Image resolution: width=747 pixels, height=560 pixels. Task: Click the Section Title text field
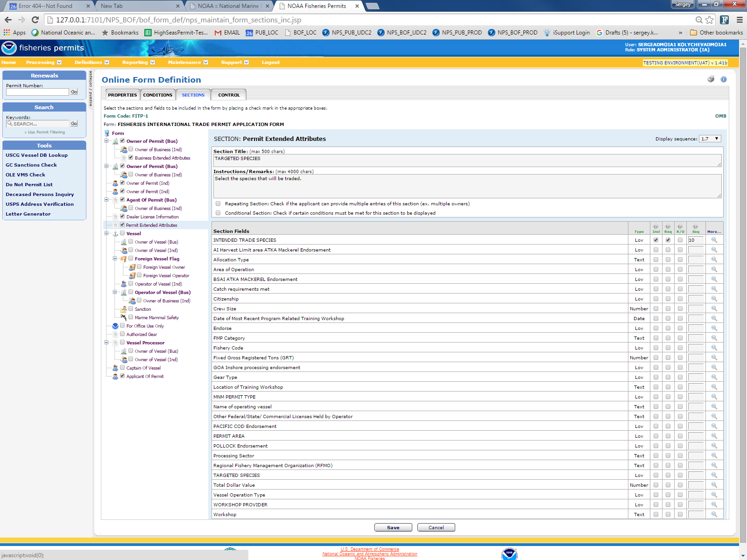(467, 161)
